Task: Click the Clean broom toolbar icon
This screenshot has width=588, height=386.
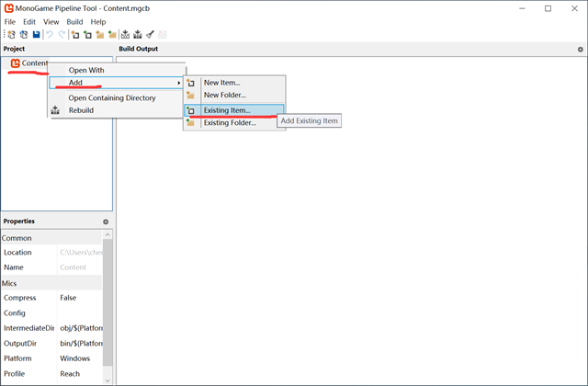Action: [150, 34]
